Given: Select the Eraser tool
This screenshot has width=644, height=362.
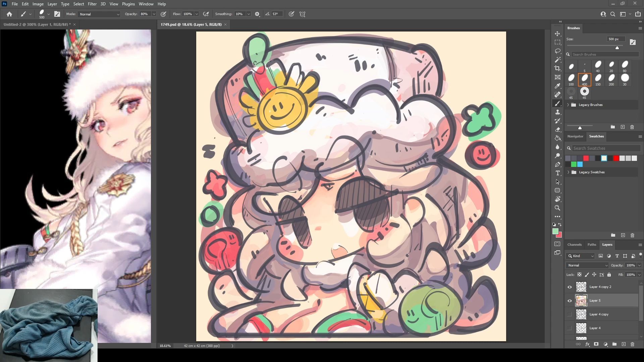Looking at the screenshot, I should click(x=557, y=130).
